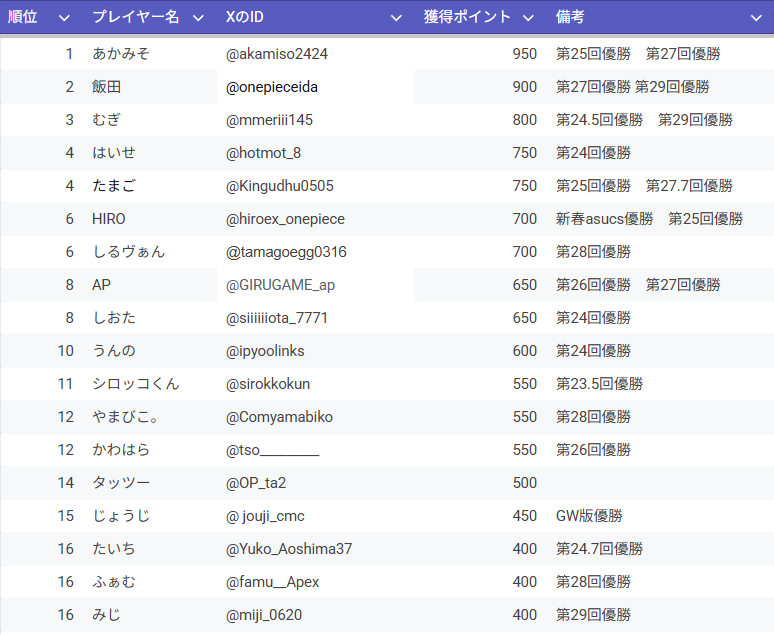Select player name 飯田

[107, 87]
